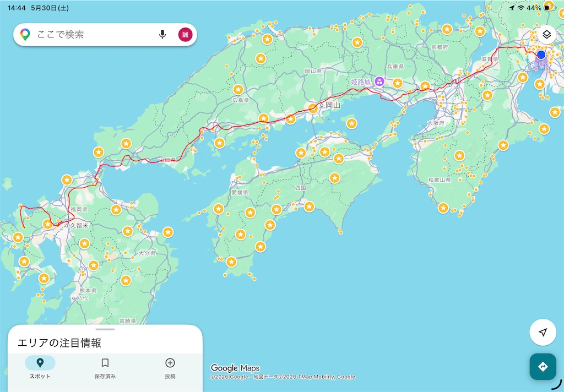
Task: Select the スポット tab
Action: (40, 368)
